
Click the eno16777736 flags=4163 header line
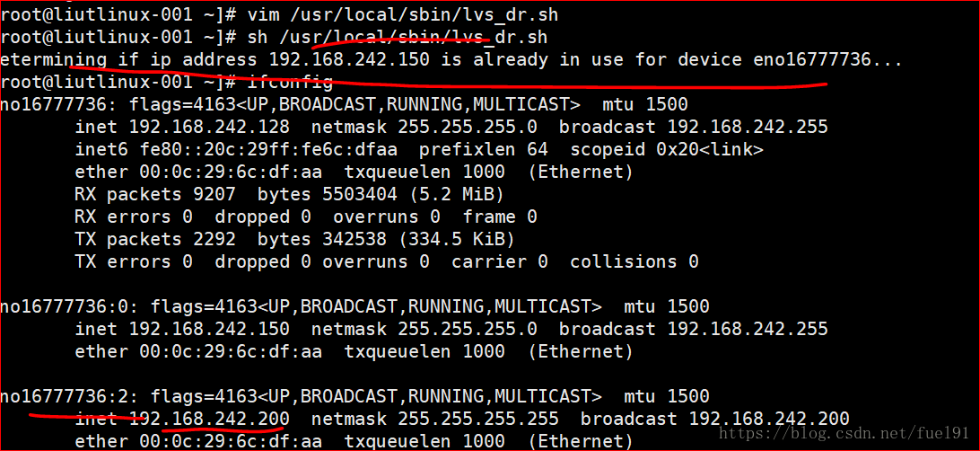pyautogui.click(x=344, y=104)
